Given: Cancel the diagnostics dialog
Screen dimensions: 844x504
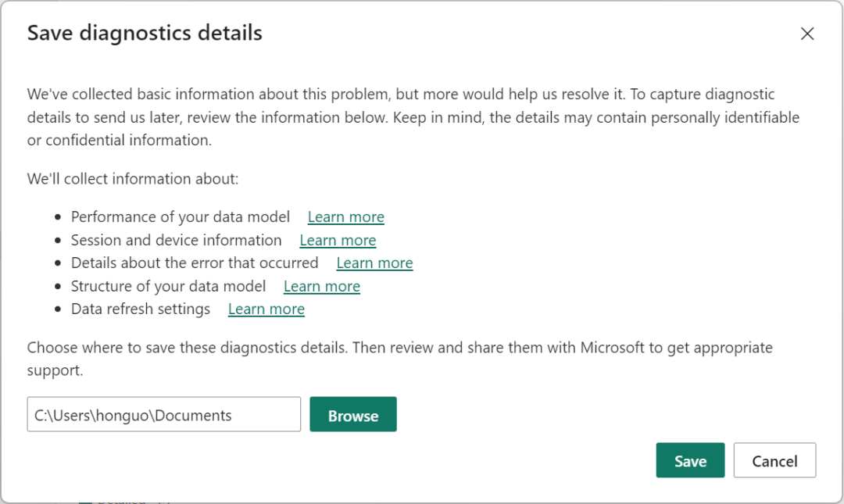Looking at the screenshot, I should click(x=774, y=460).
